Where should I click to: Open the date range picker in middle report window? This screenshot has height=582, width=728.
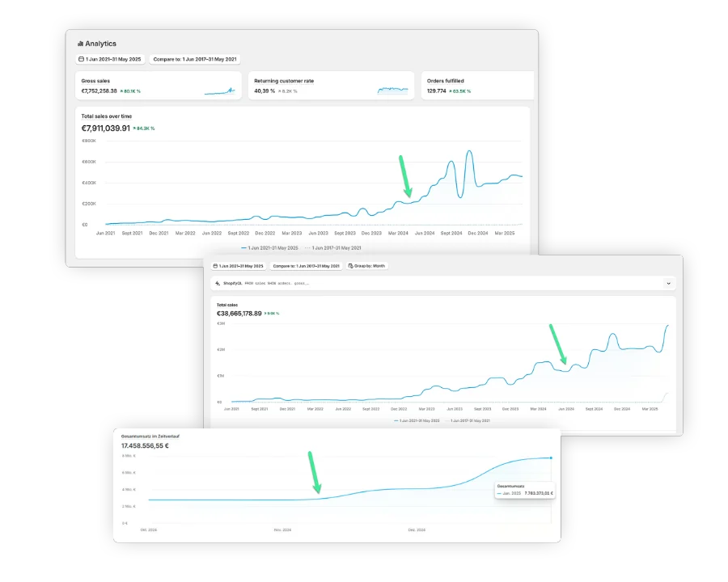pyautogui.click(x=239, y=266)
